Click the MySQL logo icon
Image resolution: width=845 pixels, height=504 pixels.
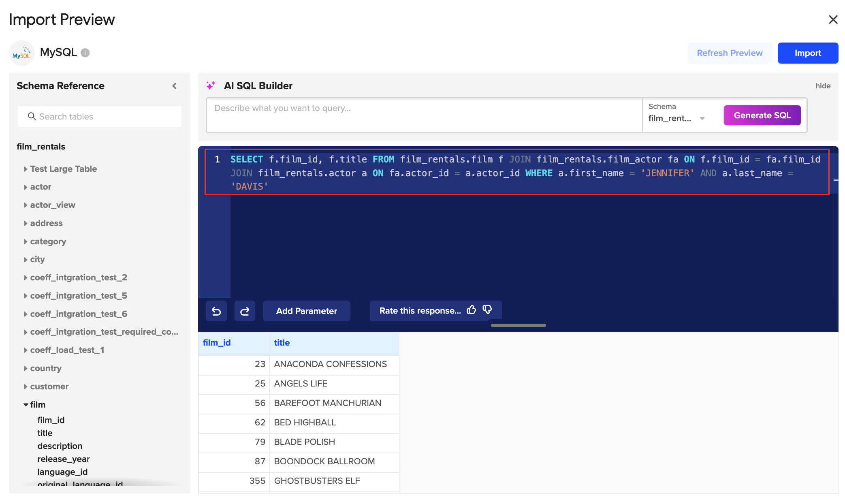click(x=22, y=53)
